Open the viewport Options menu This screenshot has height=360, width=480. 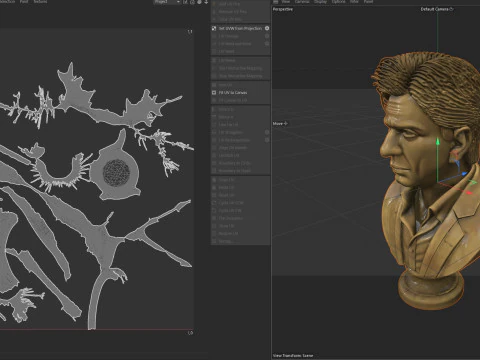(338, 2)
